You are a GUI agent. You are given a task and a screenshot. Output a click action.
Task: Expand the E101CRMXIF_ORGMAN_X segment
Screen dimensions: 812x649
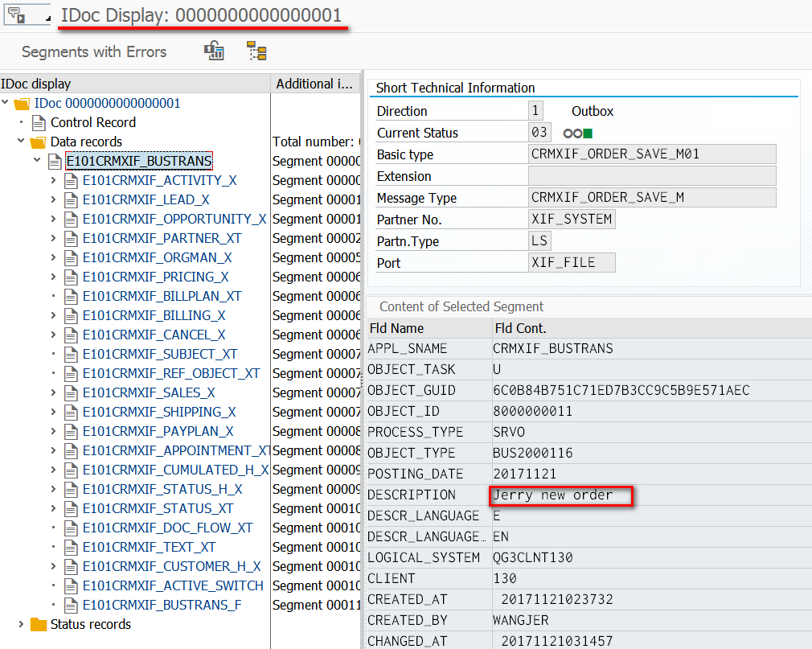[x=53, y=257]
